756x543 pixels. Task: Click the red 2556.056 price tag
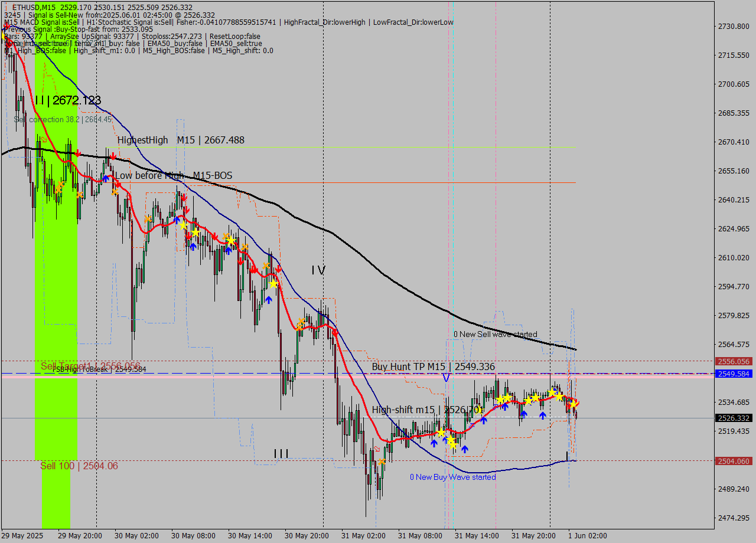click(x=734, y=361)
